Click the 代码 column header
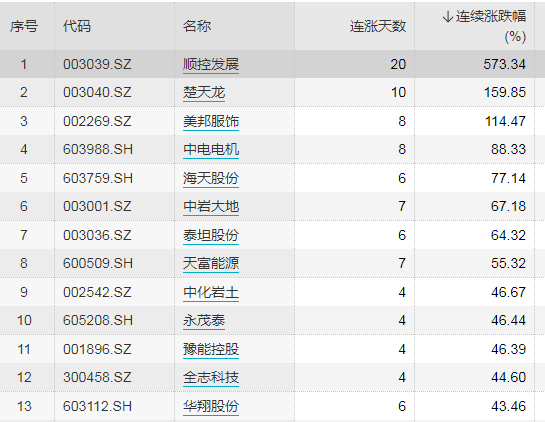The width and height of the screenshot is (545, 422). pyautogui.click(x=77, y=26)
